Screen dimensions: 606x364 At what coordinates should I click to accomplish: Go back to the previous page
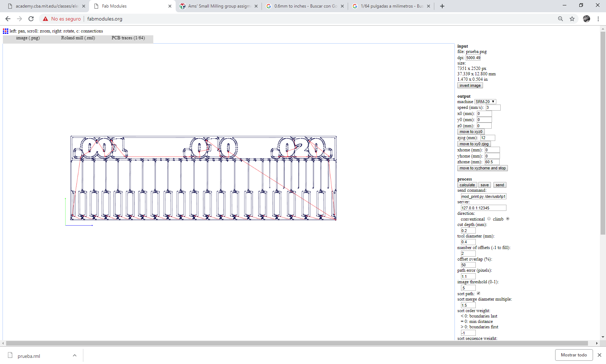(x=8, y=19)
